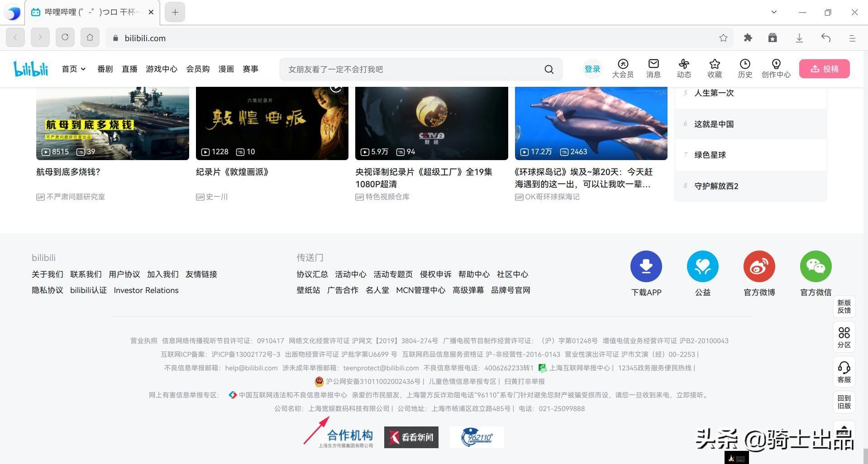Click the 登录 login button
The width and height of the screenshot is (868, 464).
click(x=592, y=69)
